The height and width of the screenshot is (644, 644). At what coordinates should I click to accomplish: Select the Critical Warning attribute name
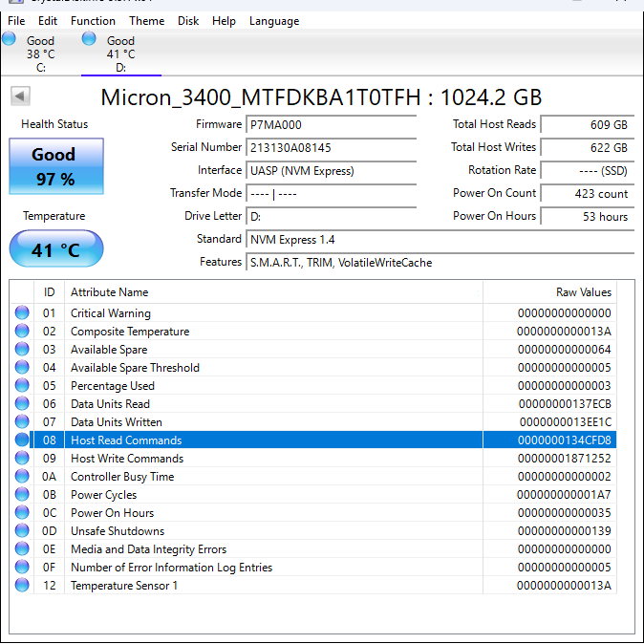click(111, 313)
